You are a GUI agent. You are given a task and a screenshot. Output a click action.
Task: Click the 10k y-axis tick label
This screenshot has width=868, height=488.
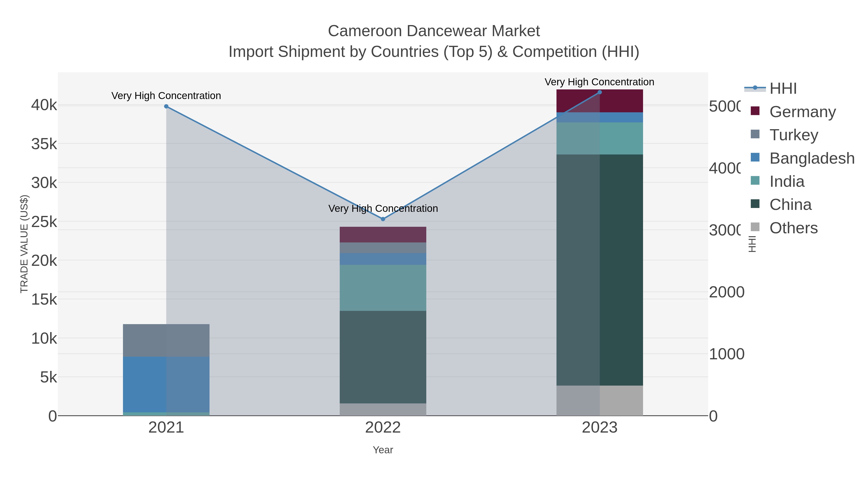tap(44, 338)
